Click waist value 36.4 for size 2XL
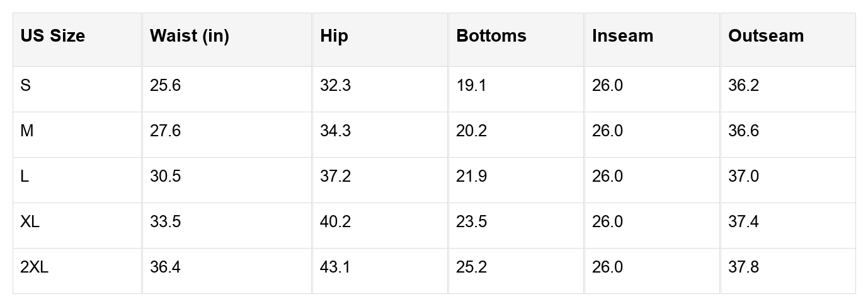The width and height of the screenshot is (868, 306). 165,267
